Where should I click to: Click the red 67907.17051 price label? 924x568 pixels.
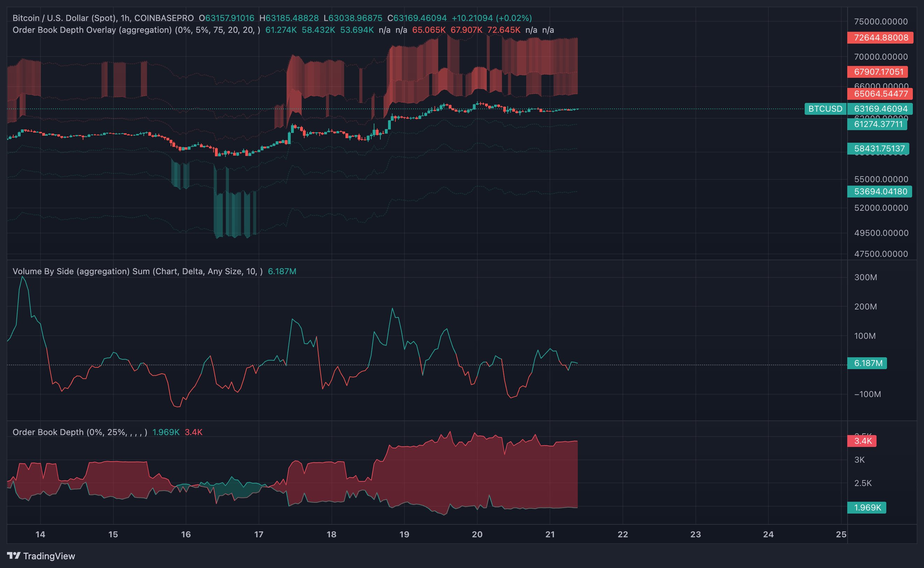878,72
